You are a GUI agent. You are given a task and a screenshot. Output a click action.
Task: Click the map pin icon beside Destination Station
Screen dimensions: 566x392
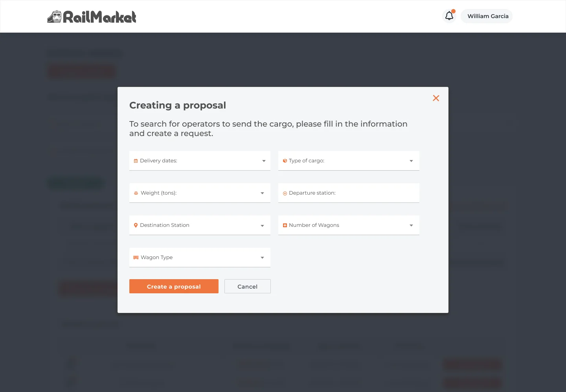[136, 225]
